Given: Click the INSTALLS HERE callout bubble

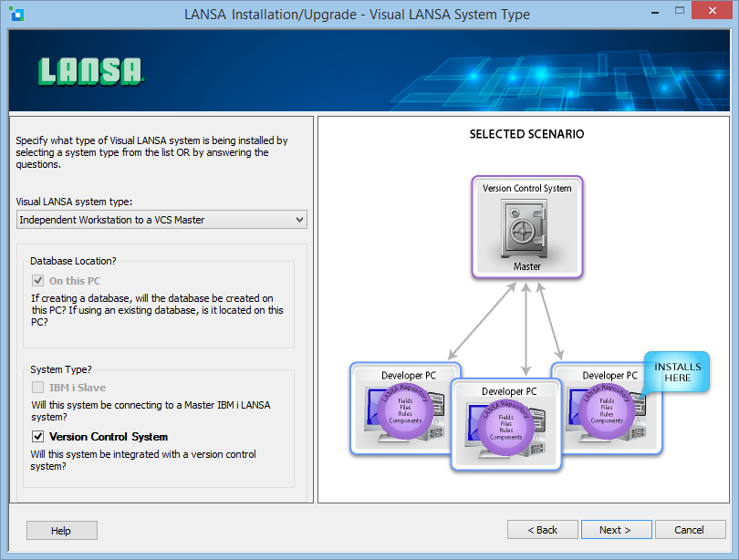Looking at the screenshot, I should coord(677,372).
